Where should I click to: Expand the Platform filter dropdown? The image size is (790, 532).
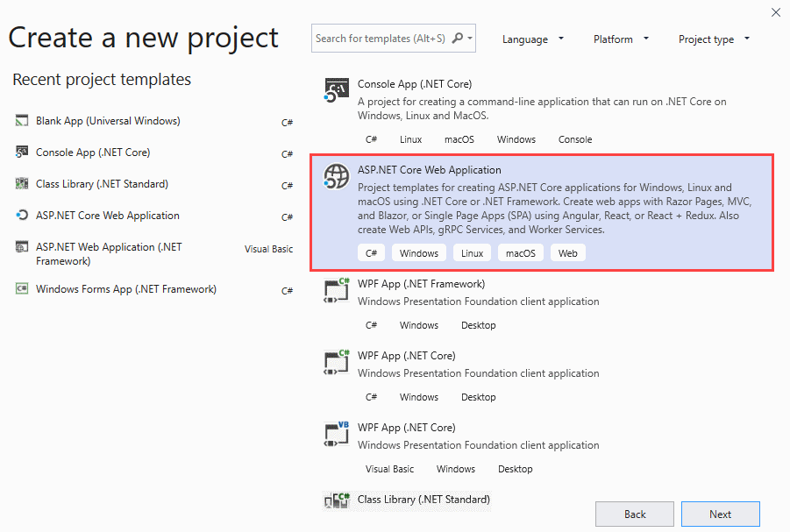click(621, 39)
